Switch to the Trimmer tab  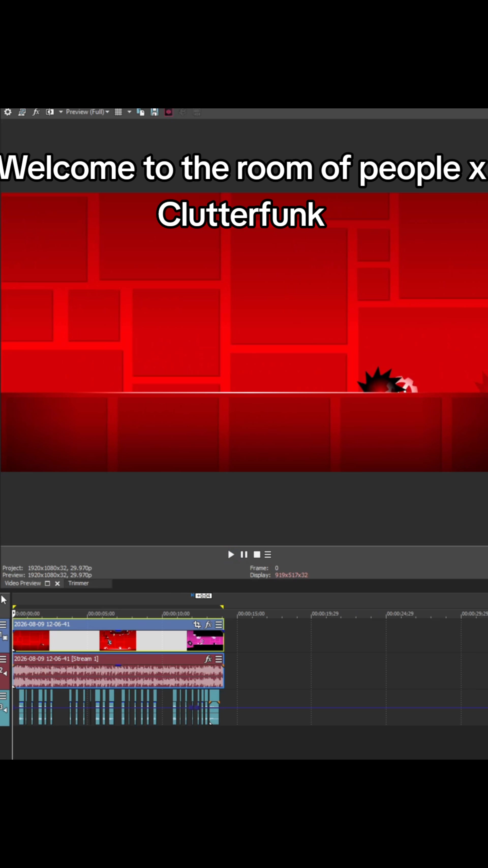pos(79,583)
